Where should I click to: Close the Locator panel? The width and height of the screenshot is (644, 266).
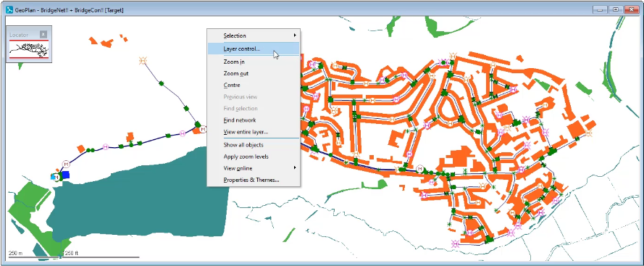click(x=43, y=35)
